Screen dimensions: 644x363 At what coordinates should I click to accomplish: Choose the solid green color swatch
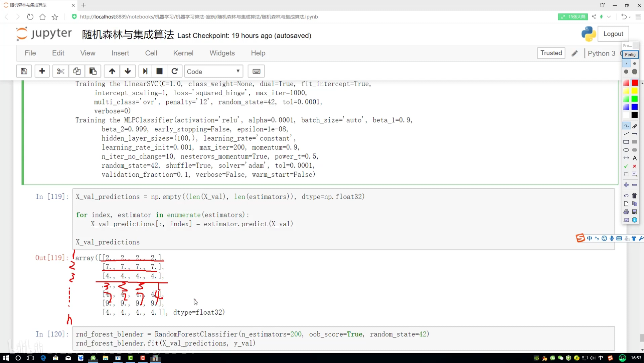tap(635, 99)
